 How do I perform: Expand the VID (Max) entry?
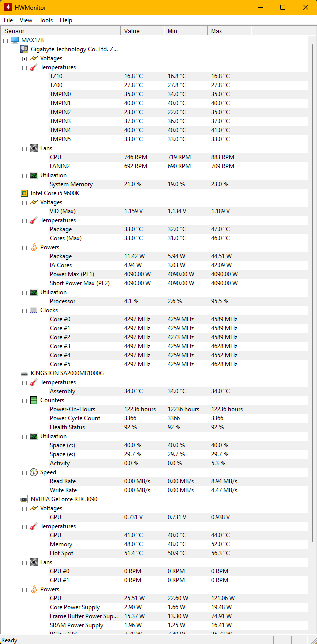pos(34,212)
